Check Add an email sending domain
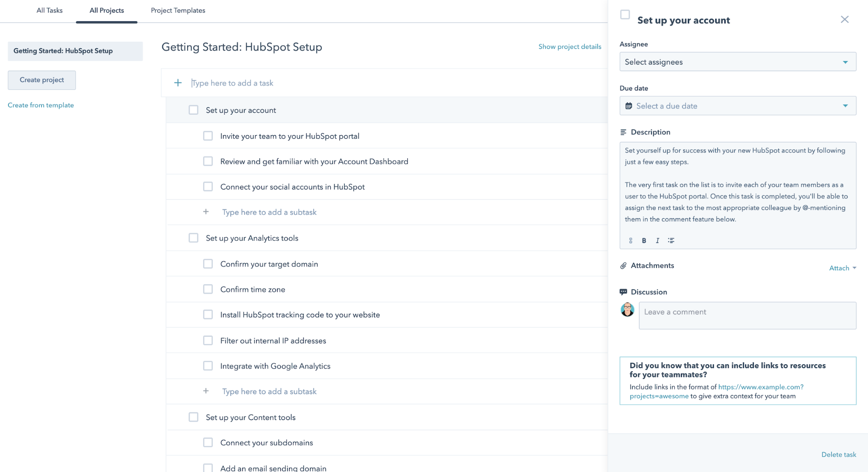Screen dimensions: 868x472 pos(208,468)
